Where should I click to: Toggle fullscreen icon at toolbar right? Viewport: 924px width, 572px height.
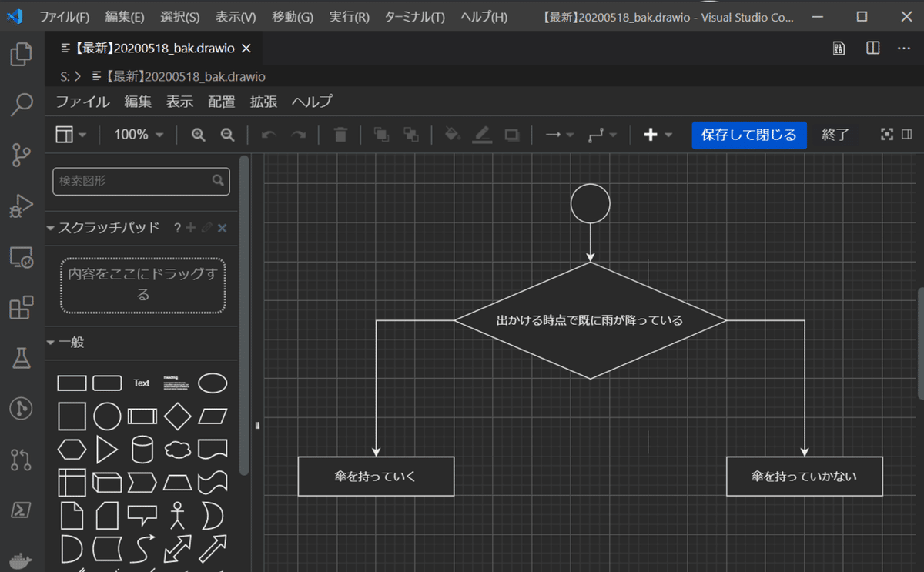click(887, 135)
